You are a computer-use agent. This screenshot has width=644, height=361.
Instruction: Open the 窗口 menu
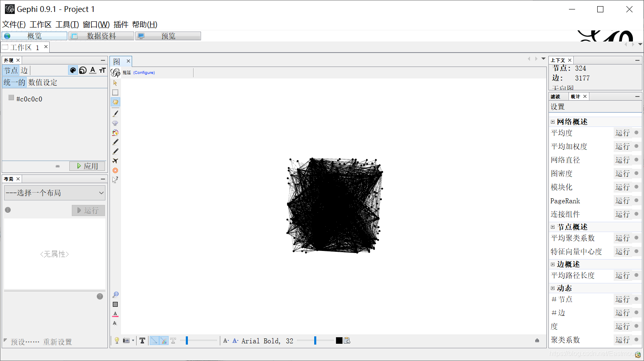96,25
